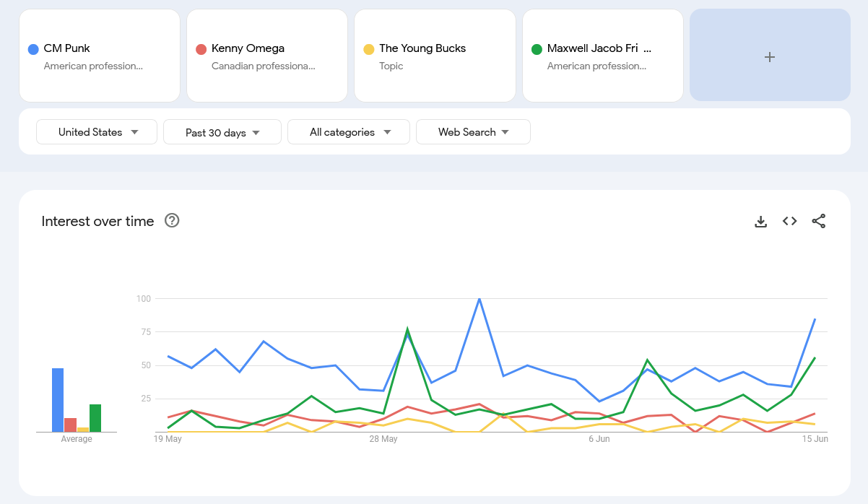The height and width of the screenshot is (504, 868).
Task: Click the blue dot next to CM Punk
Action: [33, 49]
